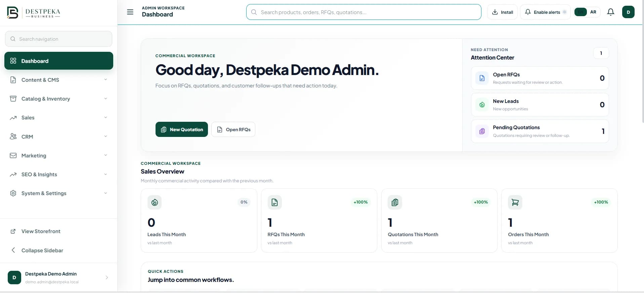Focus the Search products, orders, RFQs field
This screenshot has height=293, width=644.
click(363, 12)
